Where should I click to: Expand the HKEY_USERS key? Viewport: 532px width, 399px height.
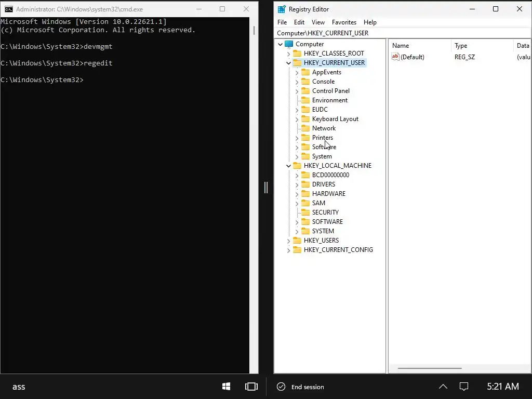click(288, 241)
